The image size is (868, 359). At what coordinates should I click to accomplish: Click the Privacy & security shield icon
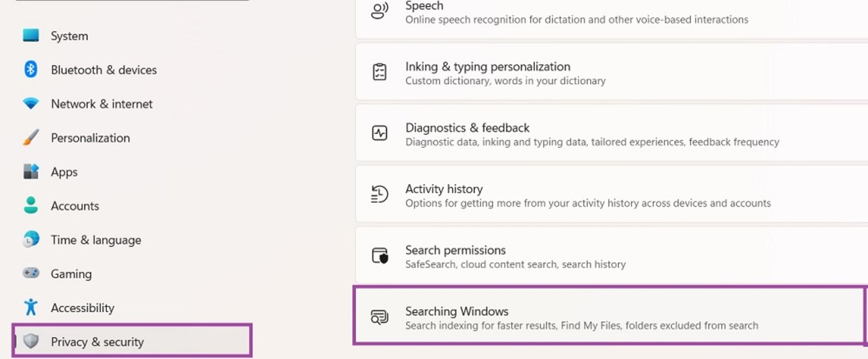(31, 341)
